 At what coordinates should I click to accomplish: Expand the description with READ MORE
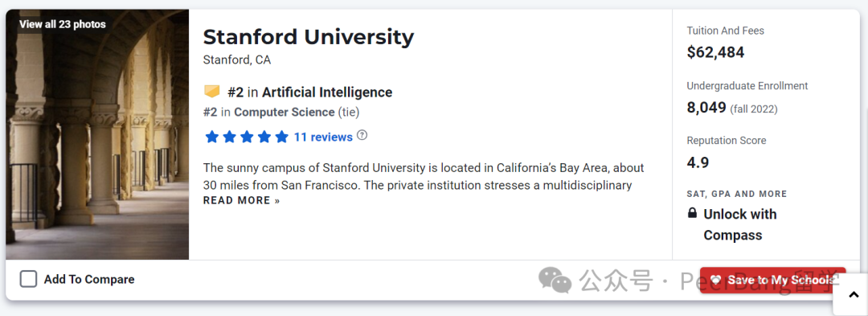(241, 200)
